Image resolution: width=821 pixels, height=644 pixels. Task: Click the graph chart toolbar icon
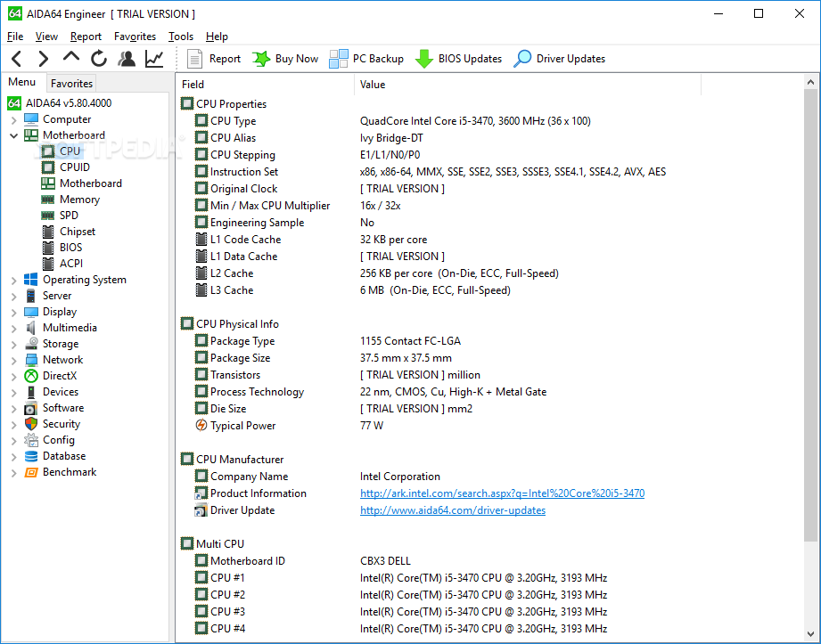tap(154, 59)
